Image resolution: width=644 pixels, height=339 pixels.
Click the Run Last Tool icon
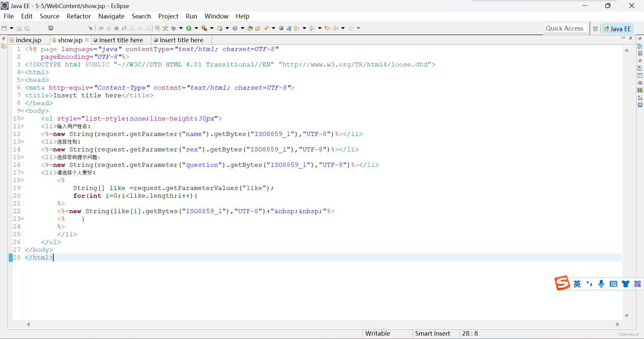(x=204, y=28)
